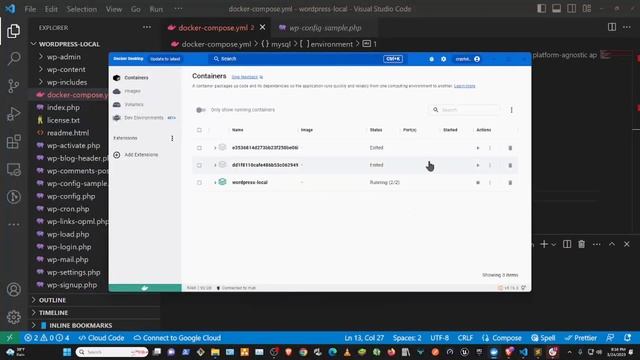The height and width of the screenshot is (360, 640).
Task: Open the terminal launch profile dropdown arrow
Action: (553, 244)
